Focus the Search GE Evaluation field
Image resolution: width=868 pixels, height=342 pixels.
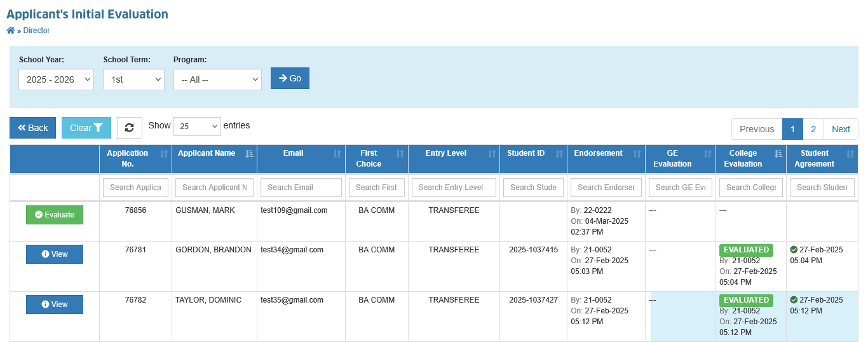[x=681, y=188]
